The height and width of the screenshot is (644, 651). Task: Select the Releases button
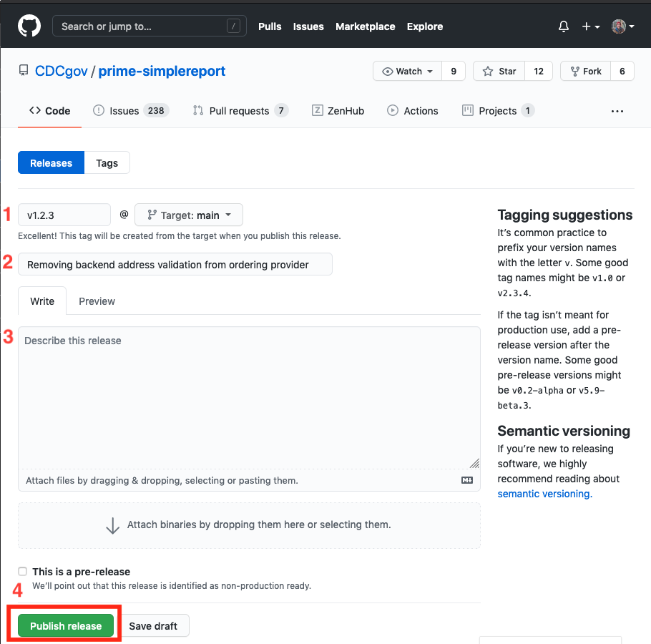[x=51, y=162]
